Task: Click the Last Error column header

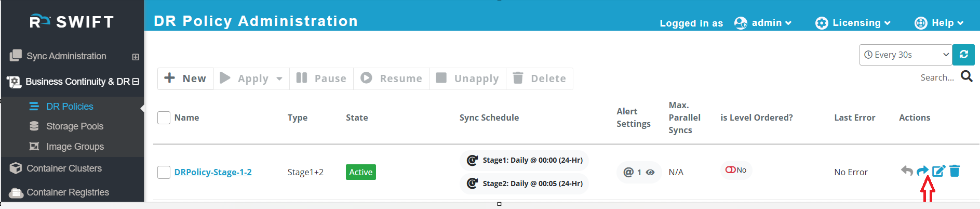Action: pyautogui.click(x=854, y=117)
